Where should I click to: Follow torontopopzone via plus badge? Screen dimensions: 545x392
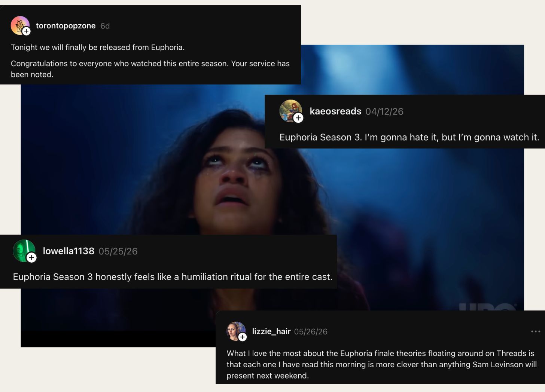pos(26,31)
